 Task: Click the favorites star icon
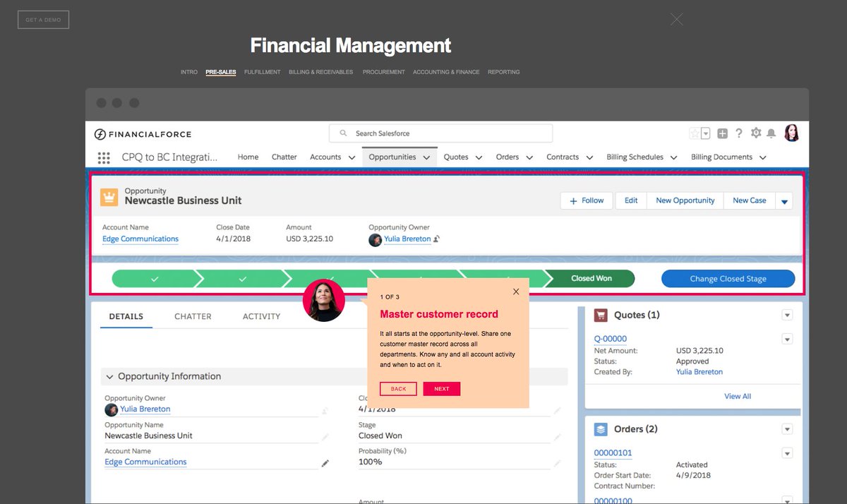pos(695,133)
